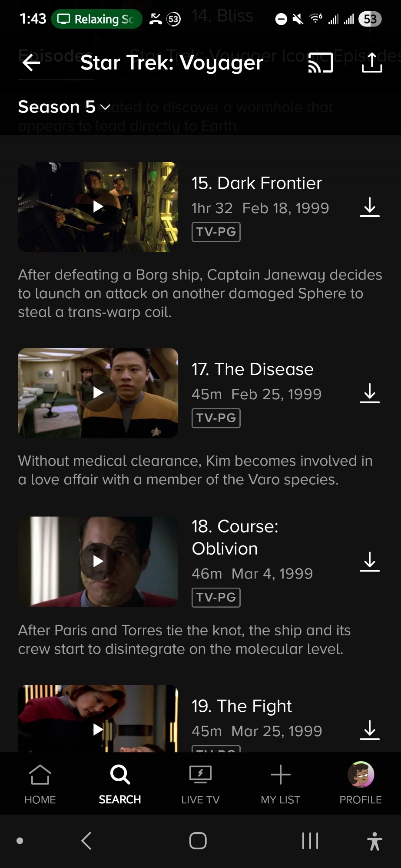
Task: Select the 17. The Disease title
Action: point(252,369)
